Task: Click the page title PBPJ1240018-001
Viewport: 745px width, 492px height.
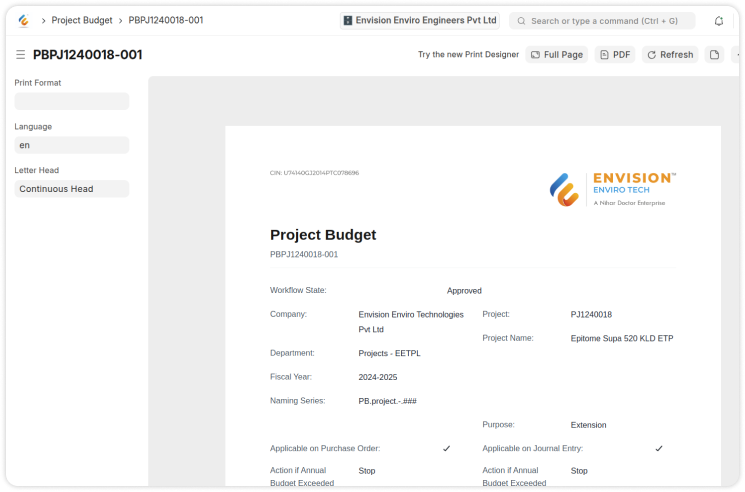Action: coord(87,55)
